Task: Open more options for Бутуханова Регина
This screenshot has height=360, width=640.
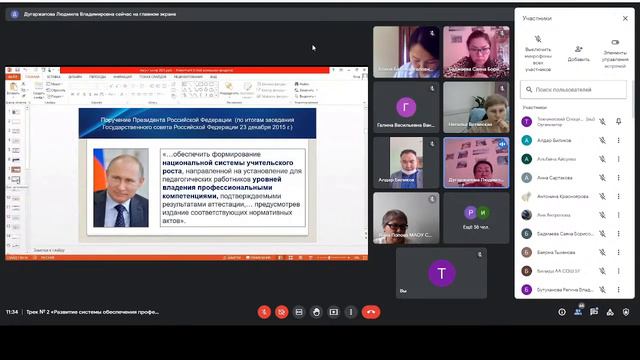Action: click(618, 289)
